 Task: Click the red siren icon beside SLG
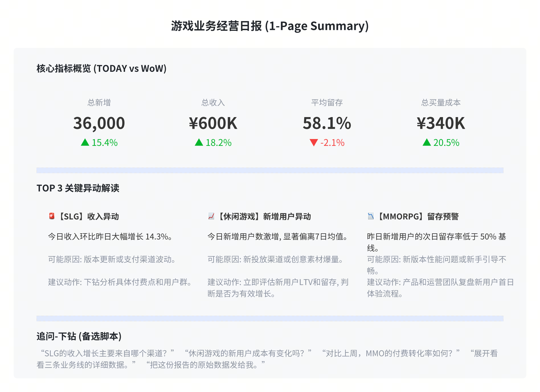pos(52,216)
